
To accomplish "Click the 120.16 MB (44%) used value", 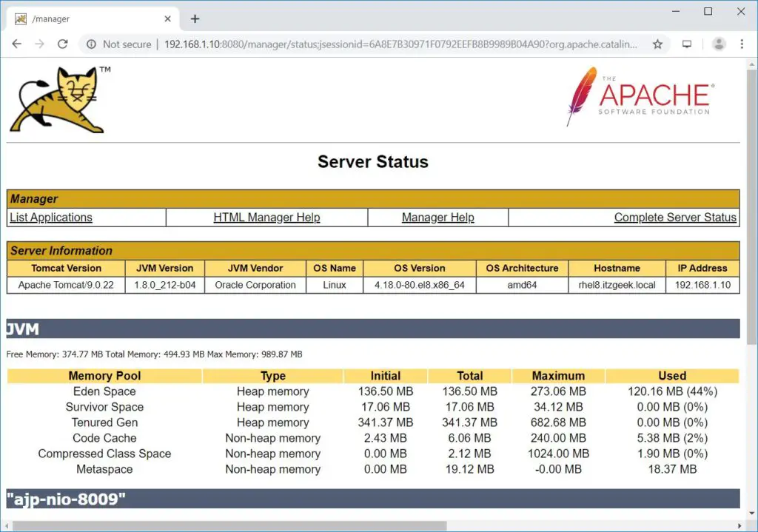I will (x=672, y=391).
